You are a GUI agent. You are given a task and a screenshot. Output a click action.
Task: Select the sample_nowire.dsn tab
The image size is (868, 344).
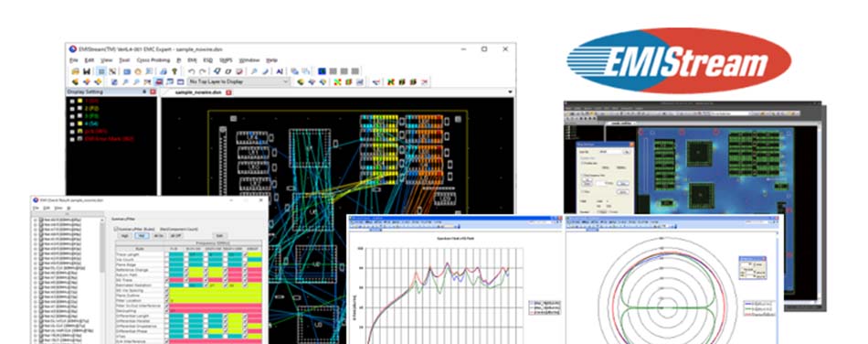198,92
